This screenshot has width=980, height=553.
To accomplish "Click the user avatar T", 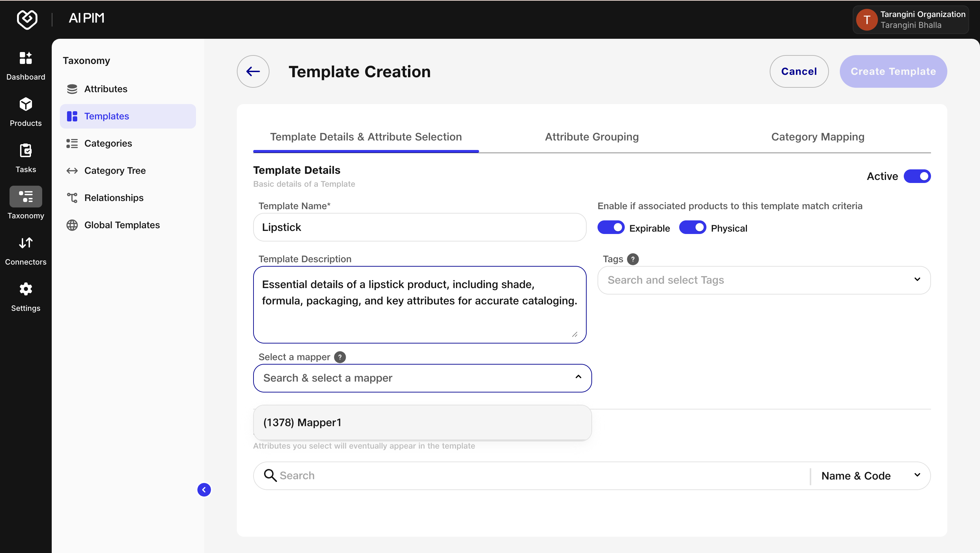I will coord(867,20).
